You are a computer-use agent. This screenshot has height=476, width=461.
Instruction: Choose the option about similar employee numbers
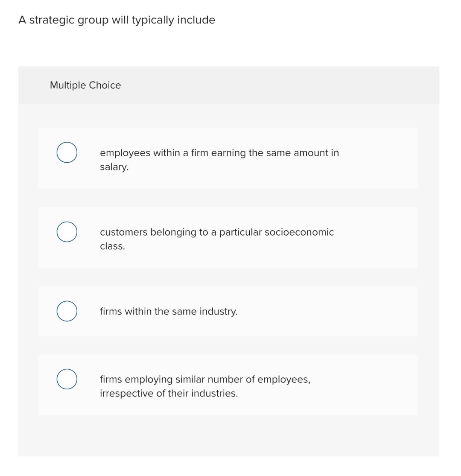(205, 386)
